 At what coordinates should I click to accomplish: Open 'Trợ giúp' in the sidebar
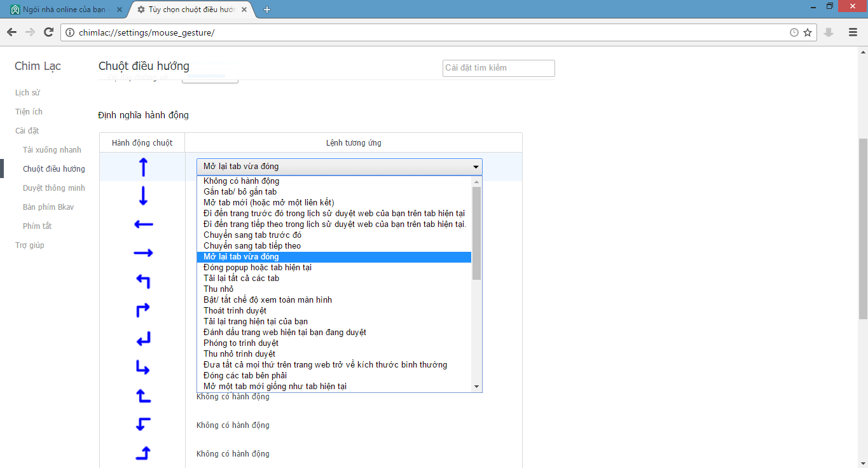click(30, 245)
